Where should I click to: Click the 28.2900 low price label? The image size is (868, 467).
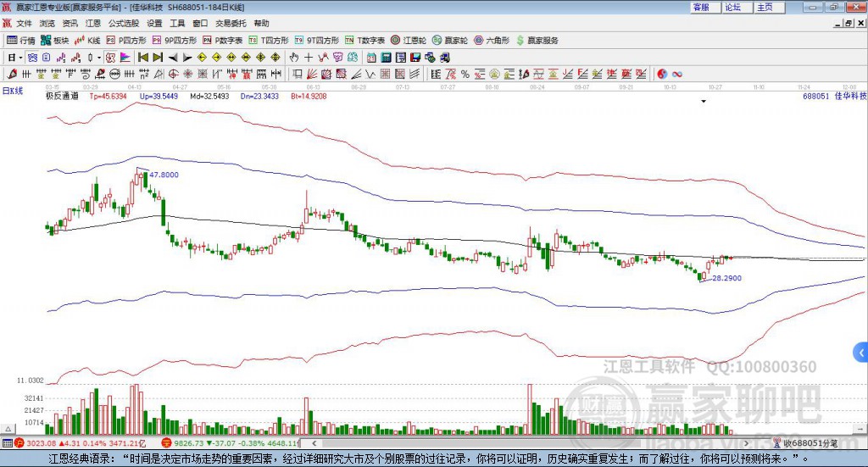click(x=726, y=278)
